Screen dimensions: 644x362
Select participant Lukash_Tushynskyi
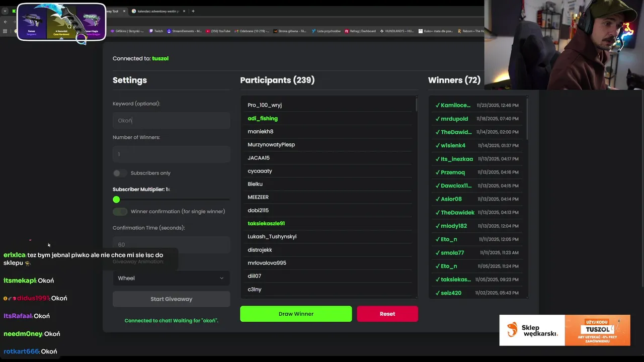(272, 236)
